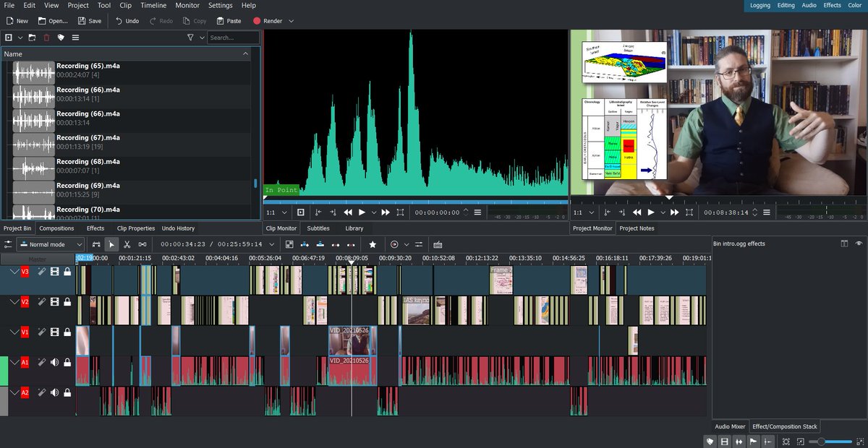Play the Project Monitor
Screen dimensions: 868x448
[651, 212]
